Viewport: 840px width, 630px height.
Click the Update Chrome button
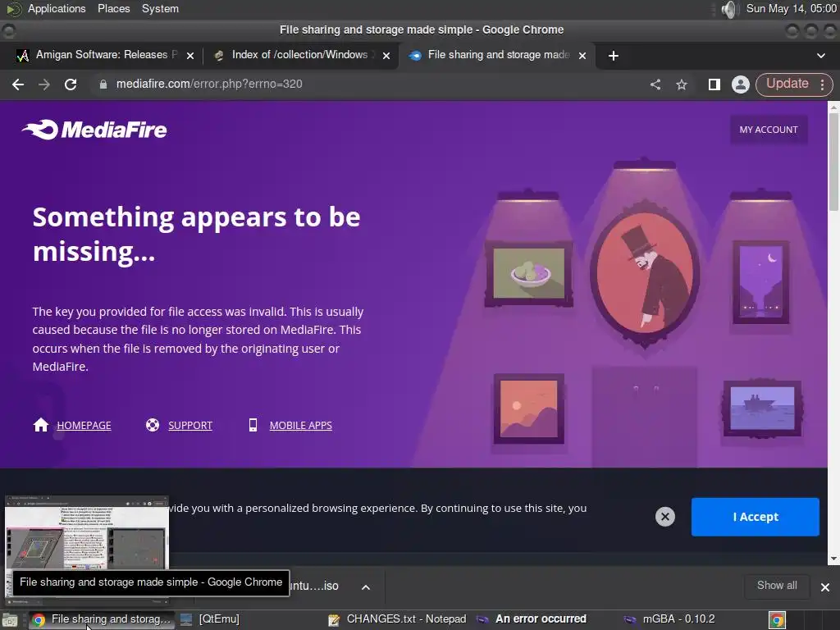click(x=787, y=84)
